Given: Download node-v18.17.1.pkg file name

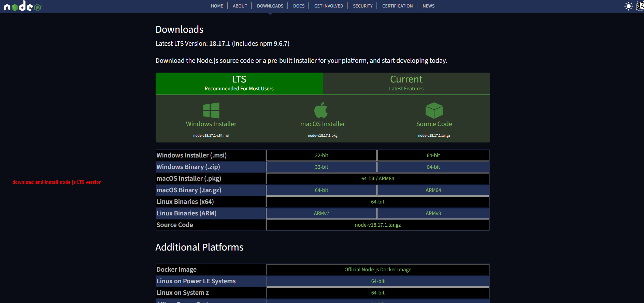Looking at the screenshot, I should coord(323,135).
